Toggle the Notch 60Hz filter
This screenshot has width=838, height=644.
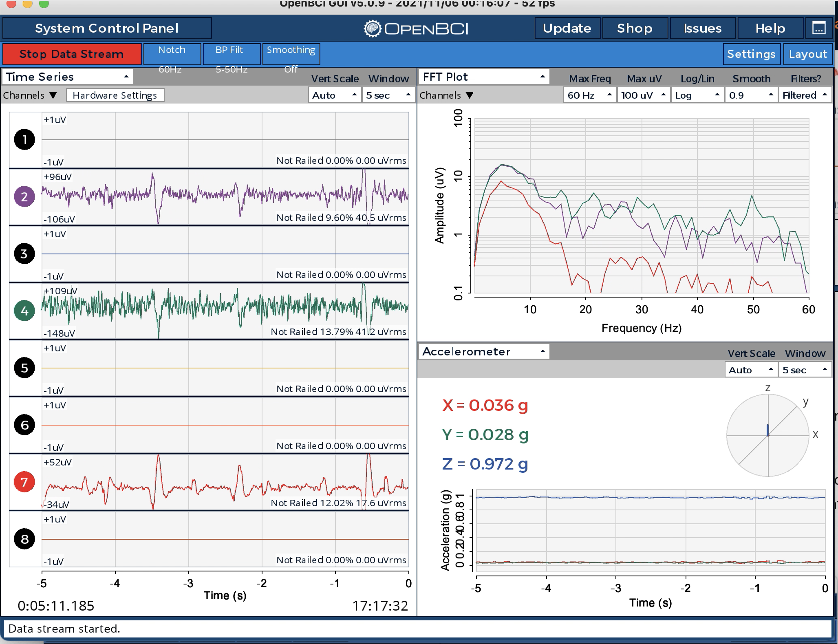172,54
